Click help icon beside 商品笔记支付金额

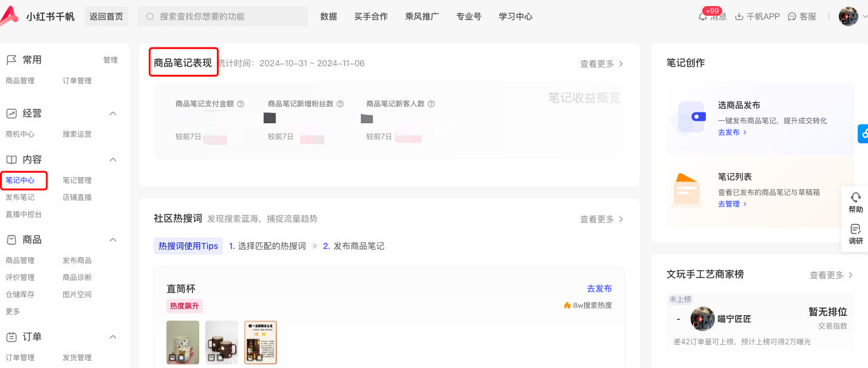point(241,104)
